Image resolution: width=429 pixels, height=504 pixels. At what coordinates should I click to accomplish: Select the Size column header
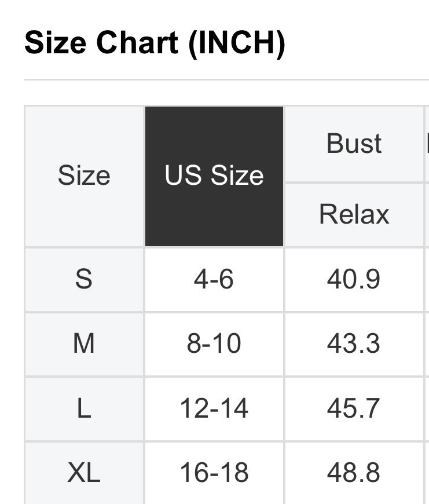[x=84, y=176]
